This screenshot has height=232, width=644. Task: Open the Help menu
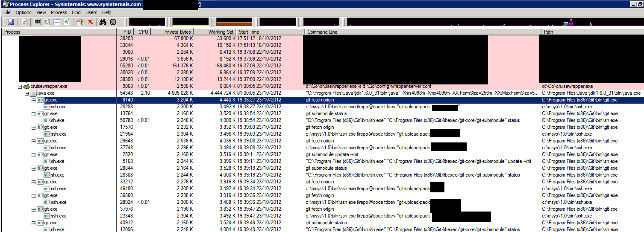pyautogui.click(x=107, y=12)
